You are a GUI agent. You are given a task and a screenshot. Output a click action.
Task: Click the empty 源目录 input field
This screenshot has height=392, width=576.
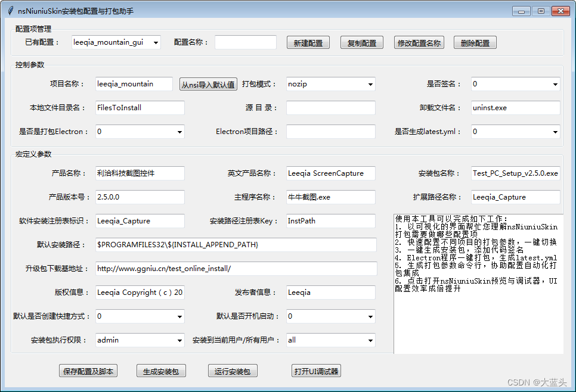(x=330, y=108)
